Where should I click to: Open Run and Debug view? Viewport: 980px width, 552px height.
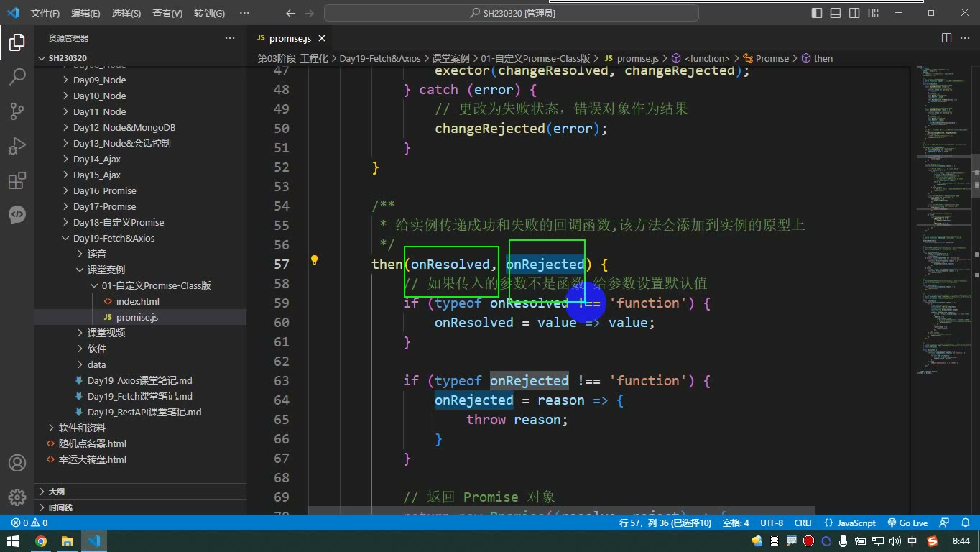point(17,147)
